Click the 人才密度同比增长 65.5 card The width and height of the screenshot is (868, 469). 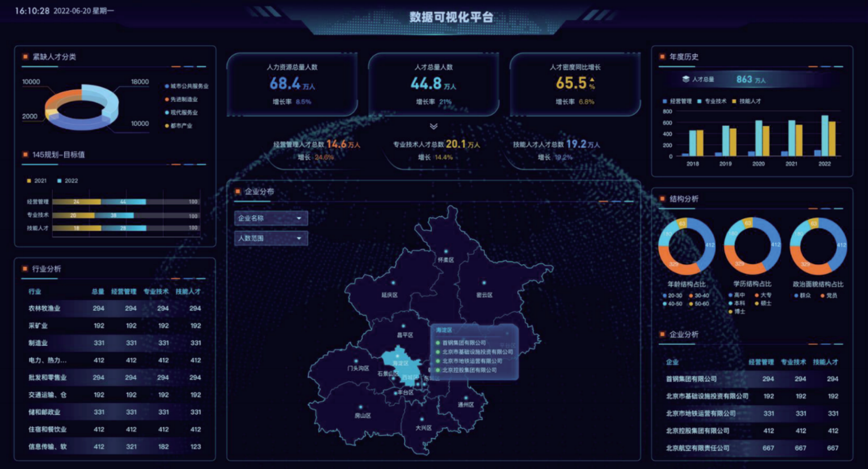pyautogui.click(x=575, y=84)
